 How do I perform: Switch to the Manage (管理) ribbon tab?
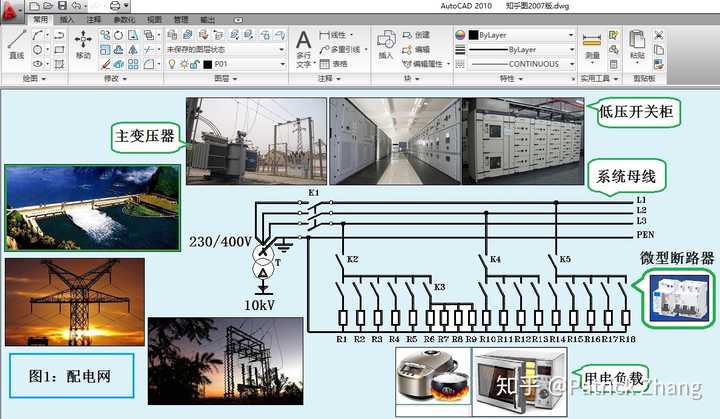click(181, 20)
